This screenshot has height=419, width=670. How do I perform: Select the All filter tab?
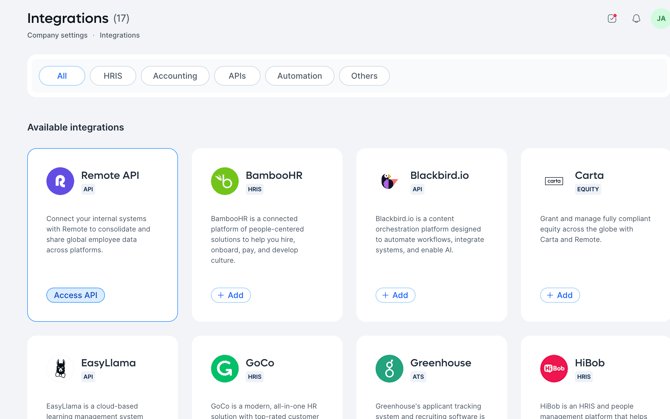click(x=62, y=76)
